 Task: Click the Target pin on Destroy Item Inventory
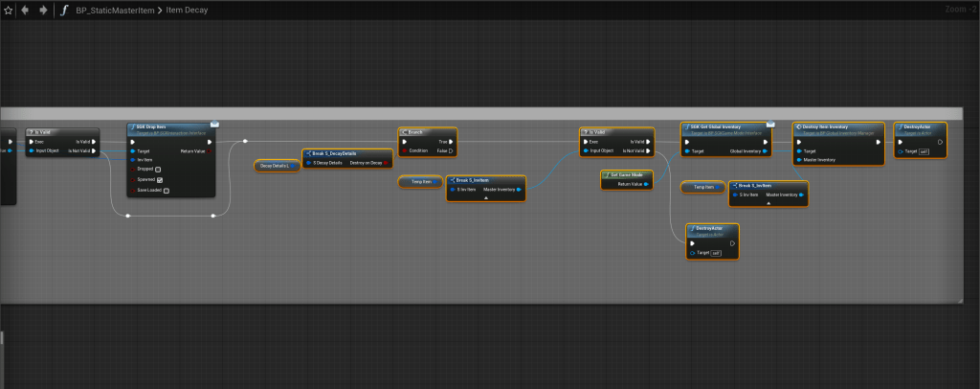[799, 150]
